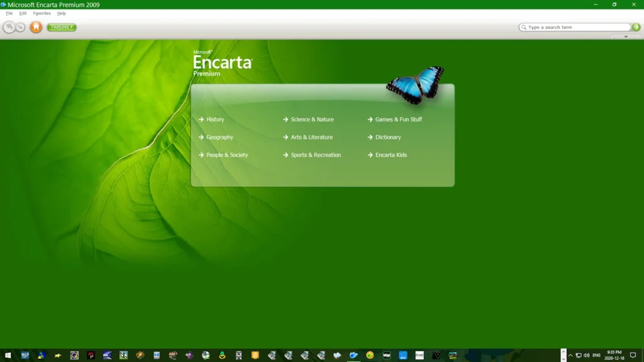The image size is (644, 362).
Task: Open the History category
Action: [x=215, y=119]
